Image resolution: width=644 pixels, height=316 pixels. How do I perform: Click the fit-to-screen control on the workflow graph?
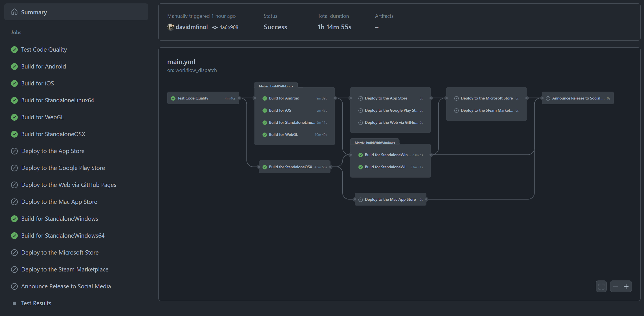(601, 286)
